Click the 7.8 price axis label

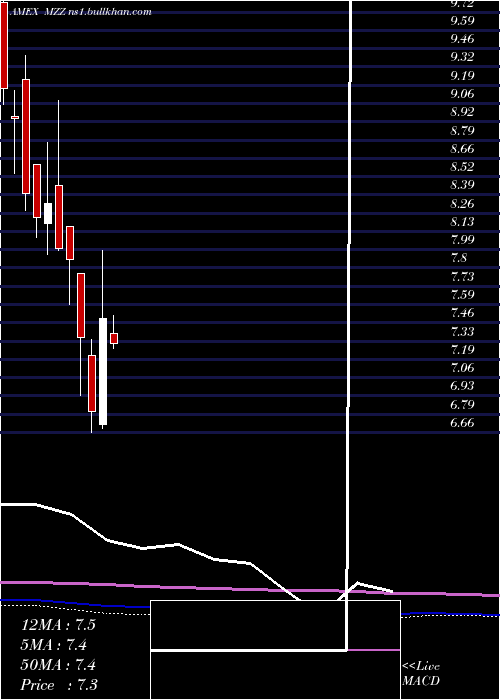coord(460,258)
